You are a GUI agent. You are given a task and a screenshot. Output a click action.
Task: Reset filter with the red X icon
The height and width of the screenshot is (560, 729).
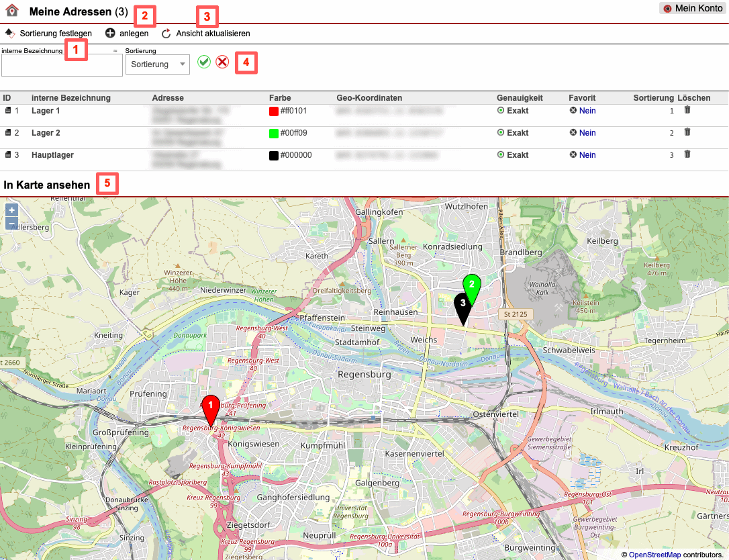tap(222, 62)
